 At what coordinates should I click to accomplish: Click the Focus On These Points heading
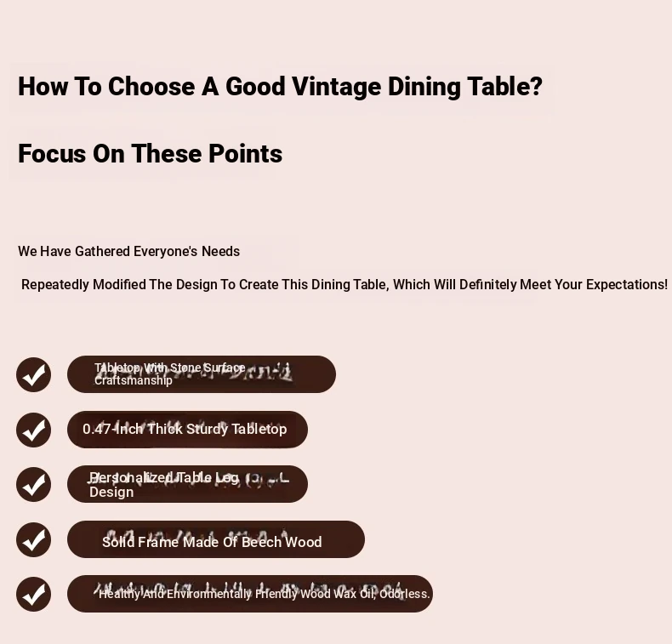pyautogui.click(x=150, y=153)
